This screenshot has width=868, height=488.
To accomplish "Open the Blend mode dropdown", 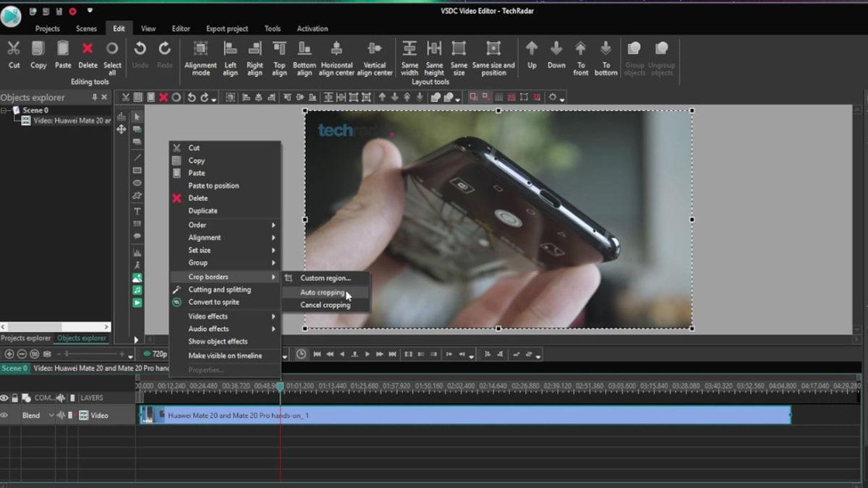I will point(51,415).
